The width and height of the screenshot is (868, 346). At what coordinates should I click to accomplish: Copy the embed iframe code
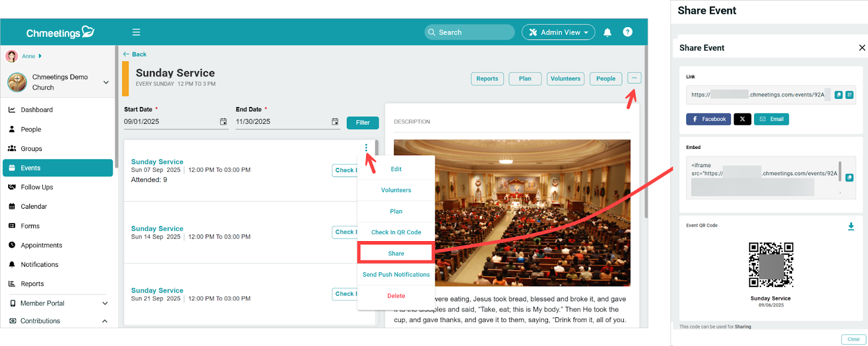click(x=849, y=178)
